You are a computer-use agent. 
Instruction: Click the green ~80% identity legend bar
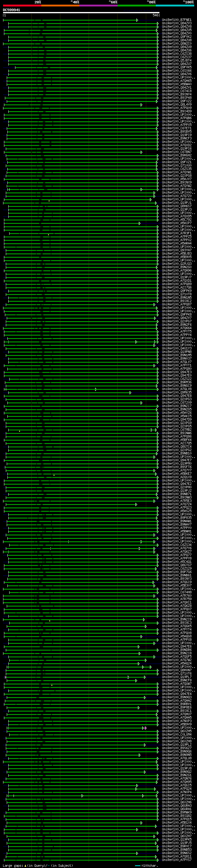136,6
